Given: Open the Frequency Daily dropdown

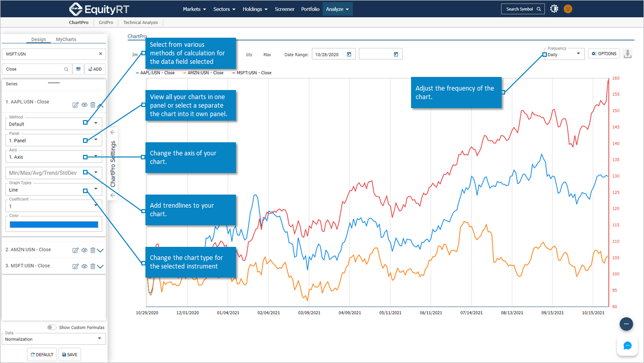Looking at the screenshot, I should click(565, 54).
